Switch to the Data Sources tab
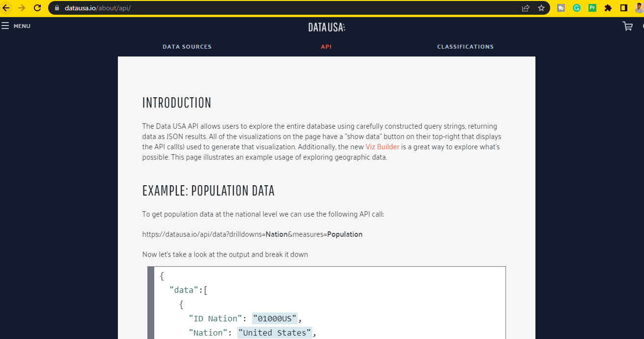 pos(187,47)
